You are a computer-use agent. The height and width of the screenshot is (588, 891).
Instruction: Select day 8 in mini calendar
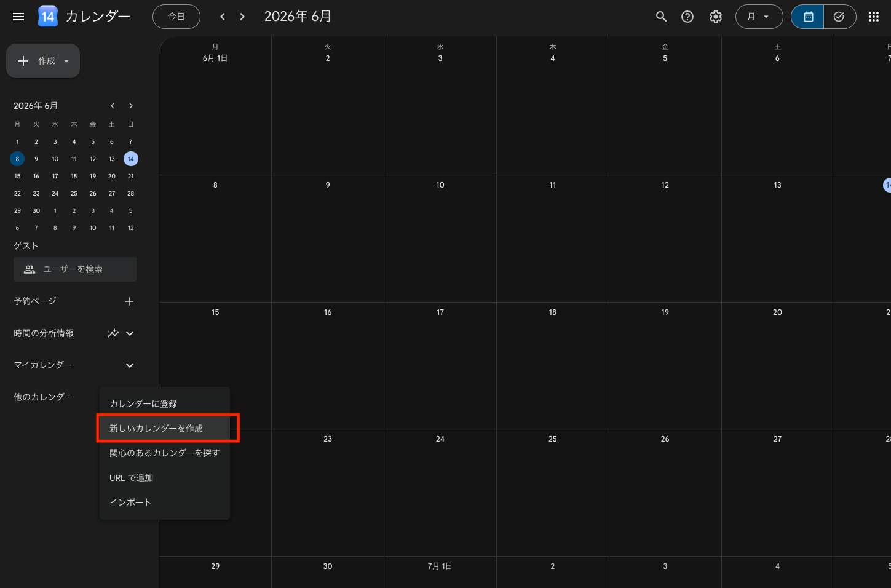[x=17, y=159]
